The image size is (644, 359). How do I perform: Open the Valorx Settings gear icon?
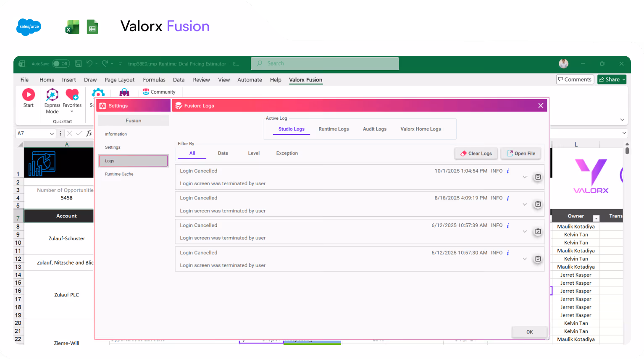pos(98,93)
